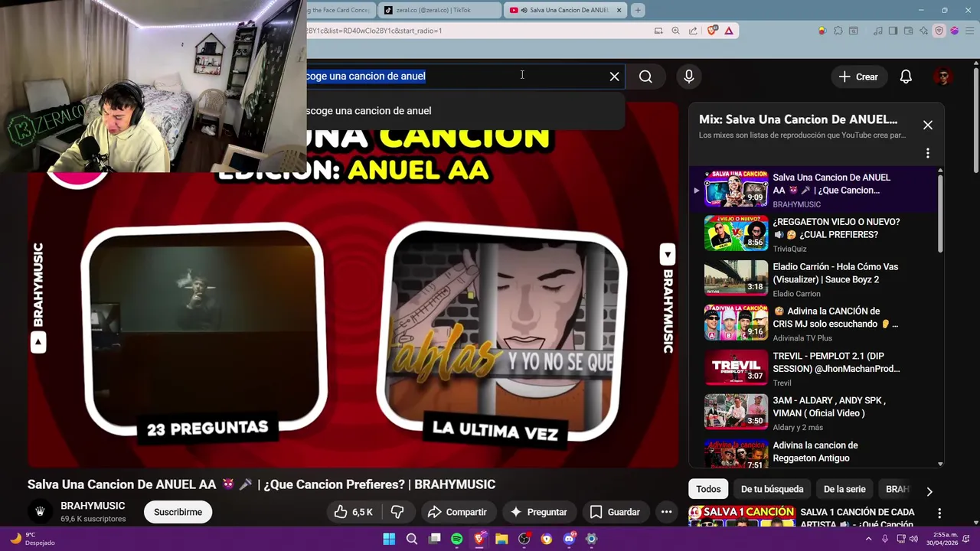The width and height of the screenshot is (980, 551).
Task: Open SALVA 1 CANCIÓN DE CADA ARTISTA video
Action: click(x=857, y=517)
